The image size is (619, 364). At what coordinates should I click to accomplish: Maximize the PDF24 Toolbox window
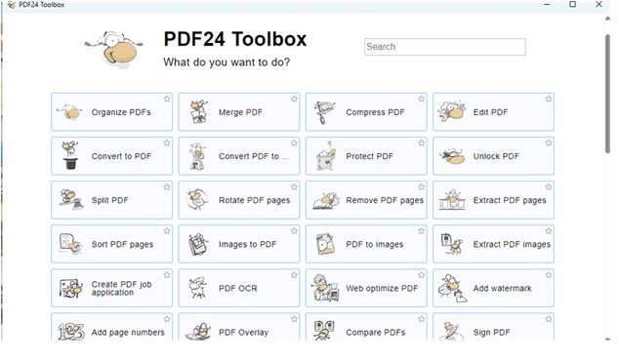(572, 4)
